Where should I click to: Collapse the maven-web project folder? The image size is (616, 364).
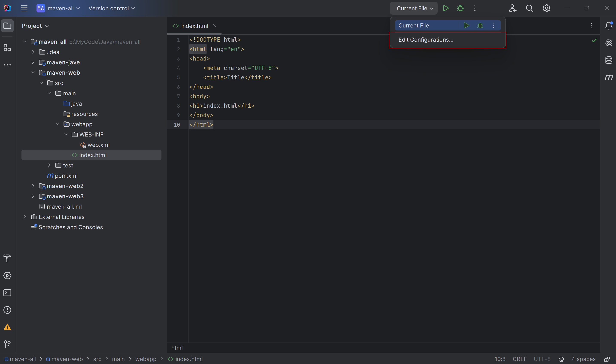[33, 73]
